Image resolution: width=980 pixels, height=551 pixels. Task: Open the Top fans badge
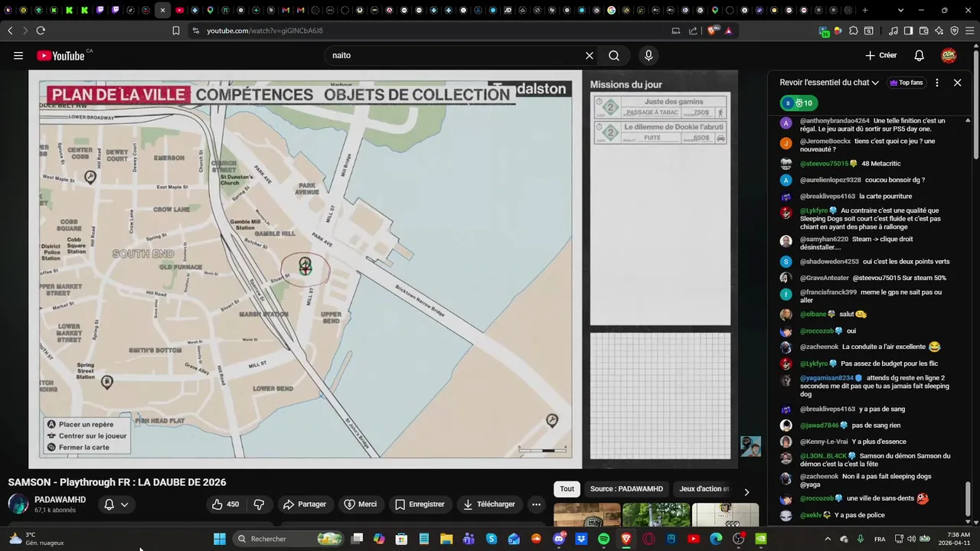(906, 83)
